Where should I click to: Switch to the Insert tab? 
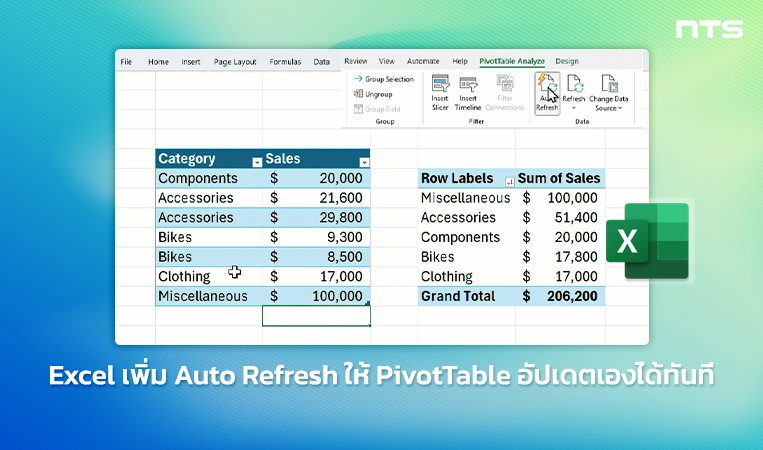(x=191, y=62)
